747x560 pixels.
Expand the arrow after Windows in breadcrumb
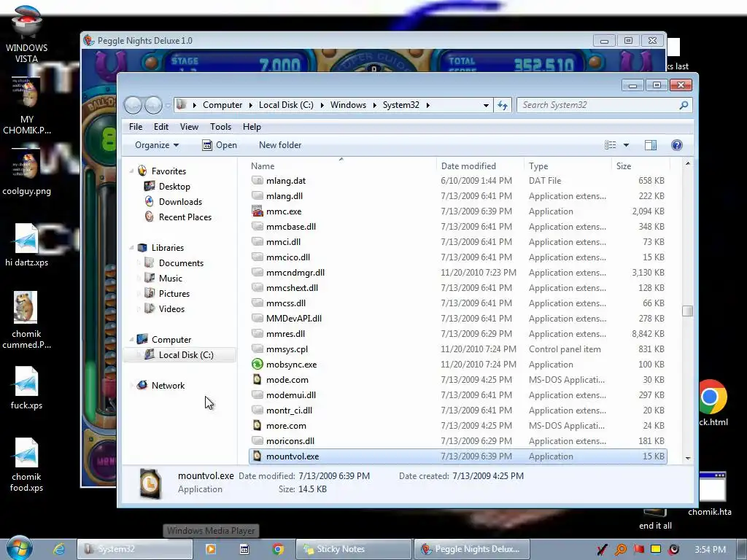pos(374,105)
